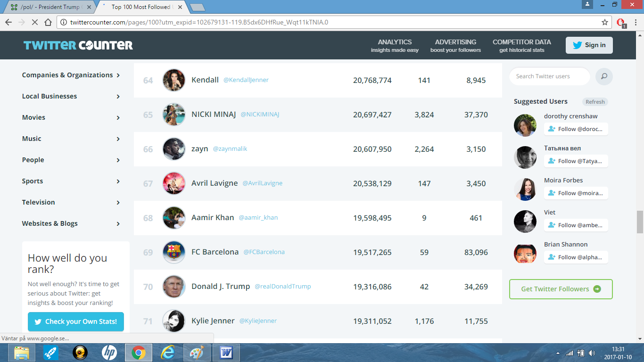Expand the Music category
Screen dimensions: 644x362
pos(71,139)
